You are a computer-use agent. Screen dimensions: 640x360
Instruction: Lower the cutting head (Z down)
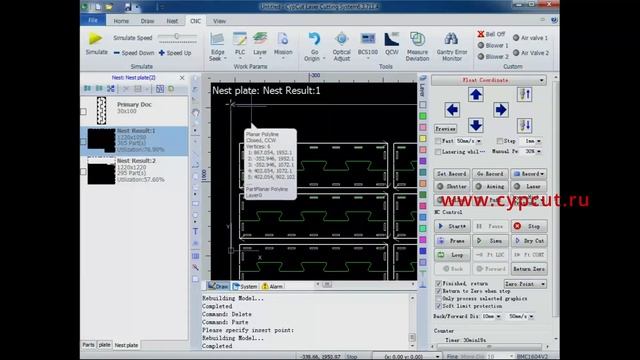coord(524,125)
